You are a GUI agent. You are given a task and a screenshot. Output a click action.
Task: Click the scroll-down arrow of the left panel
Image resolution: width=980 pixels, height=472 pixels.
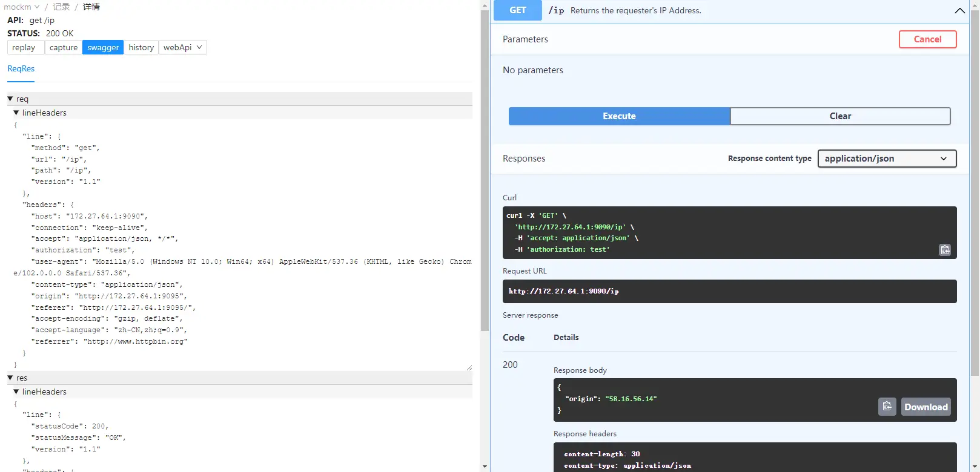485,467
